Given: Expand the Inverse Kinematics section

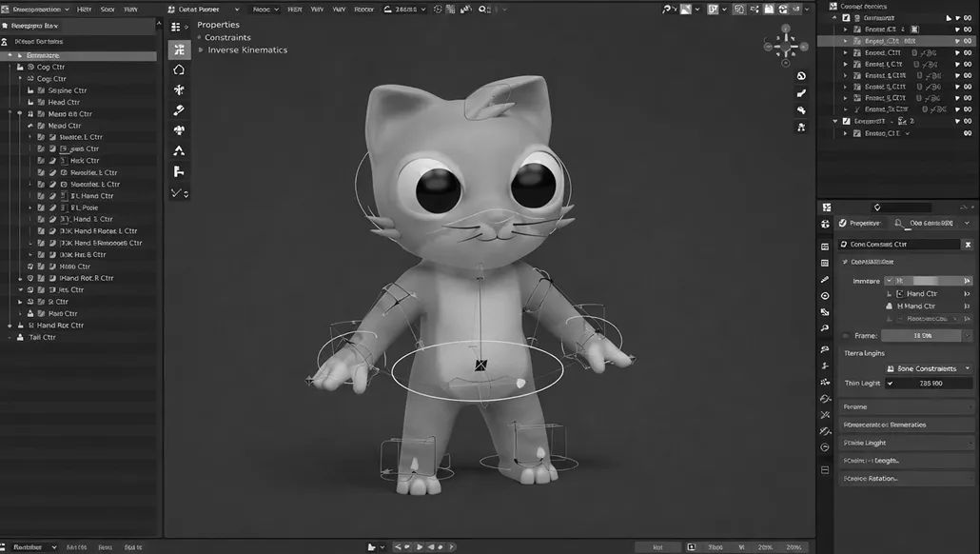Looking at the screenshot, I should [x=201, y=50].
